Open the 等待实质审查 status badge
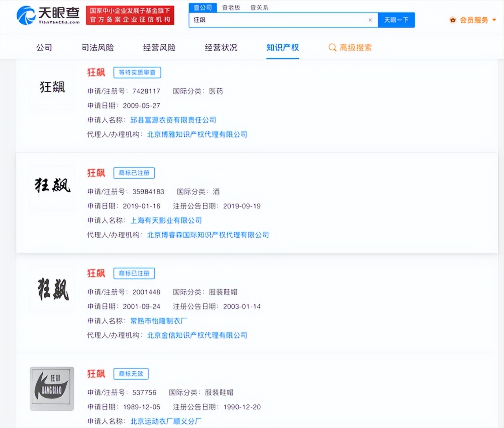 coord(137,73)
